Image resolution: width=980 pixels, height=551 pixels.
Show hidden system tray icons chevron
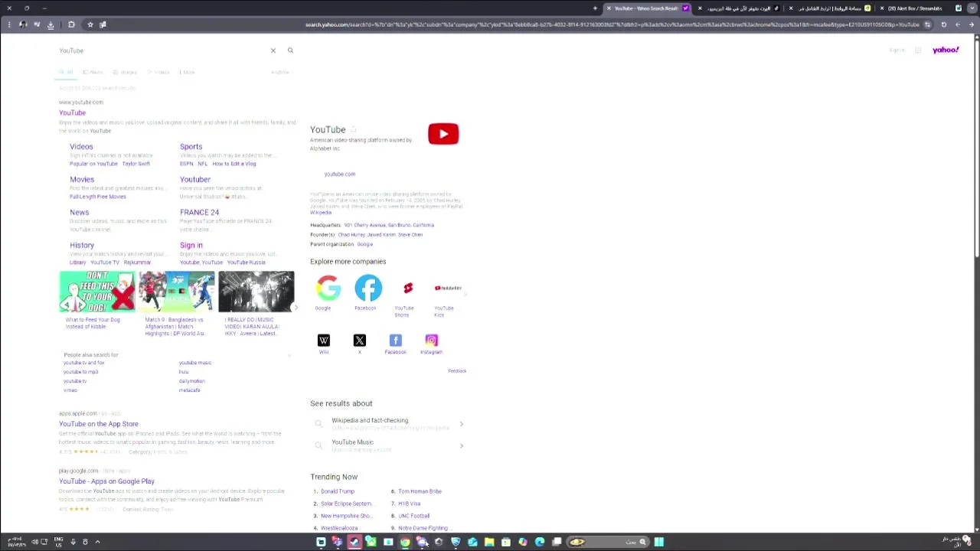point(97,542)
